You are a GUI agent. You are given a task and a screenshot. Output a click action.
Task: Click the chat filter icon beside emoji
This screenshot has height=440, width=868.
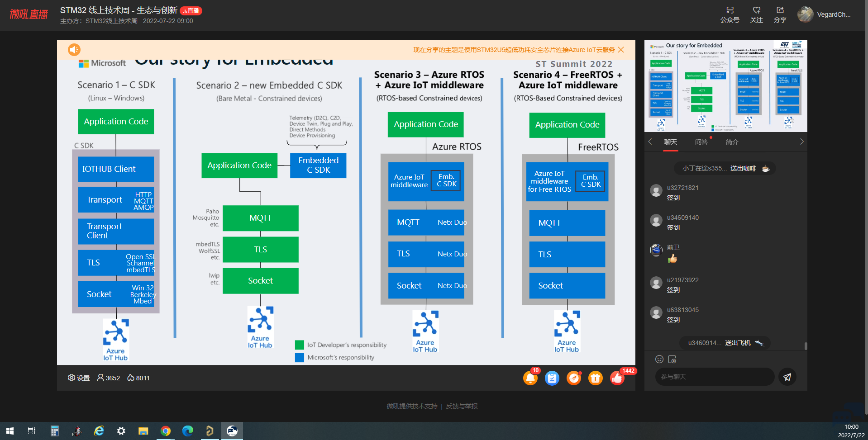pyautogui.click(x=672, y=359)
